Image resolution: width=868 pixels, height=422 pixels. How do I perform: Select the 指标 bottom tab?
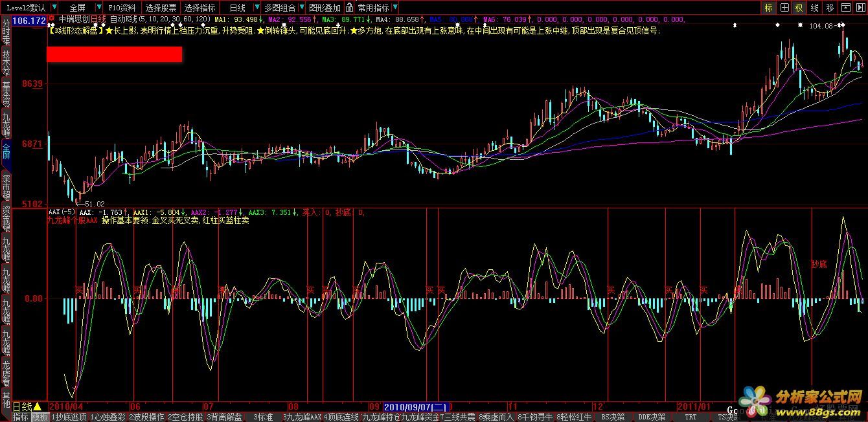click(x=21, y=417)
